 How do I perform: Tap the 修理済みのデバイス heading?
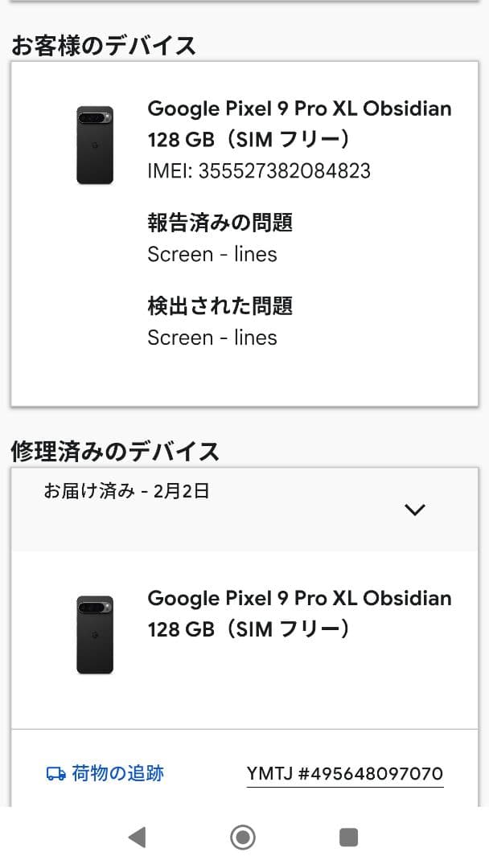point(113,452)
